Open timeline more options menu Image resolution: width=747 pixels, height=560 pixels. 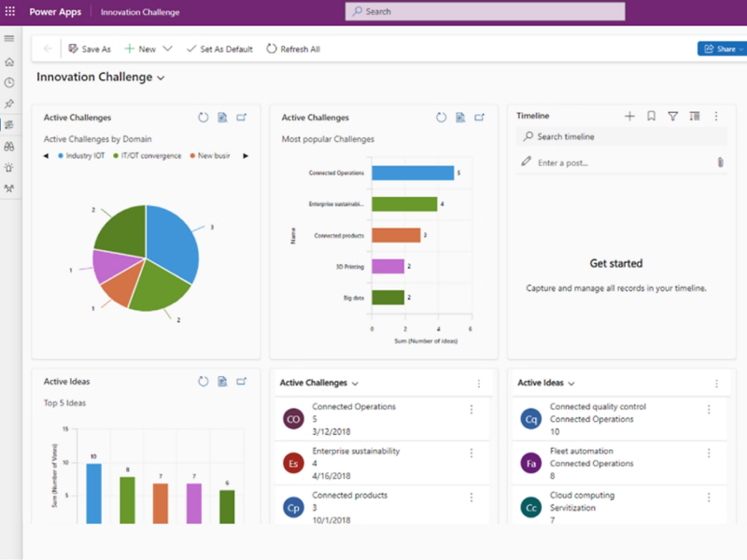(716, 116)
